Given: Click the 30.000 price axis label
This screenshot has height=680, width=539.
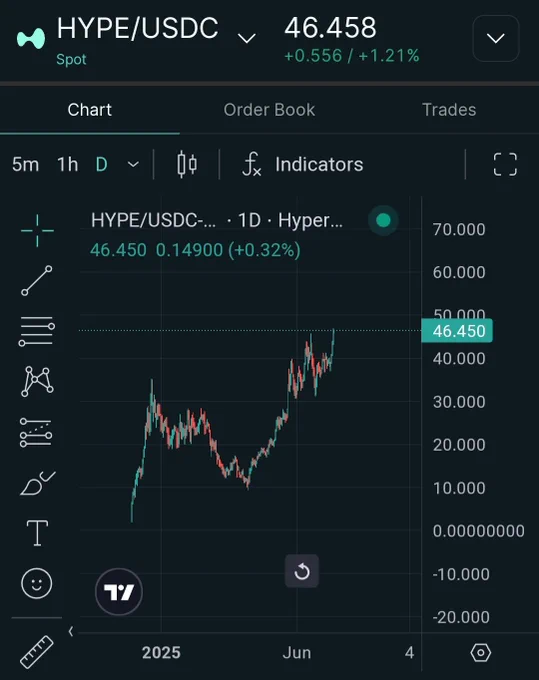Looking at the screenshot, I should (x=459, y=402).
